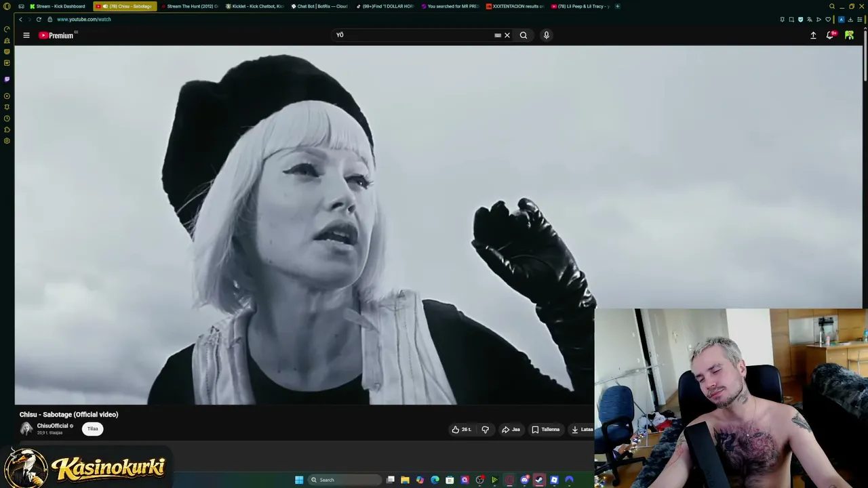The width and height of the screenshot is (868, 488).
Task: Click the video title 'Chisu - Sabotage (Official video)'
Action: click(x=68, y=414)
